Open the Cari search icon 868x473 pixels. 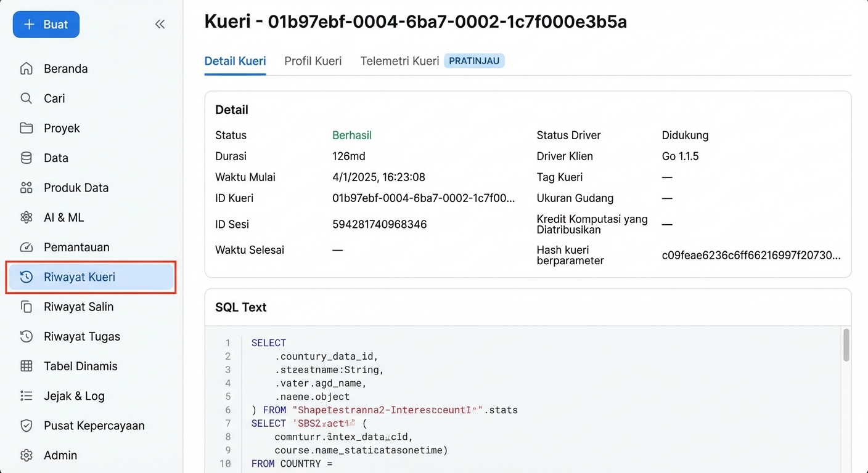(26, 98)
